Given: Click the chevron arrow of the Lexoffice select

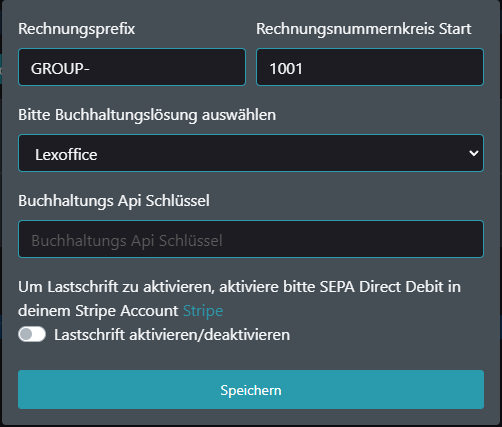Looking at the screenshot, I should tap(474, 153).
